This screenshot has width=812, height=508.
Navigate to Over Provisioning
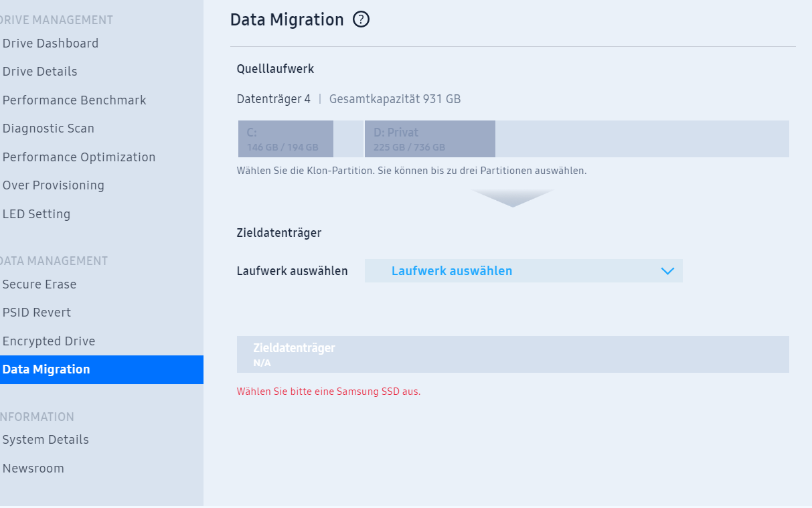[54, 185]
